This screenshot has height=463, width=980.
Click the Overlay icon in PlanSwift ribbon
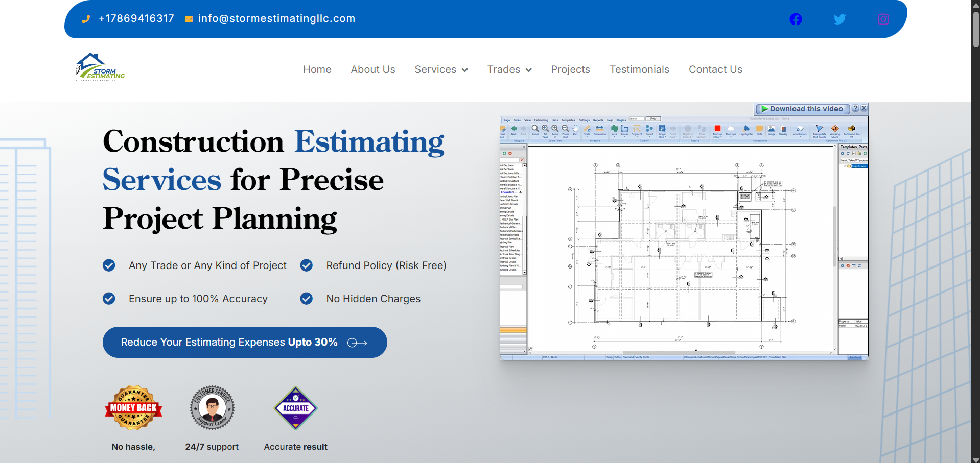pos(783,130)
